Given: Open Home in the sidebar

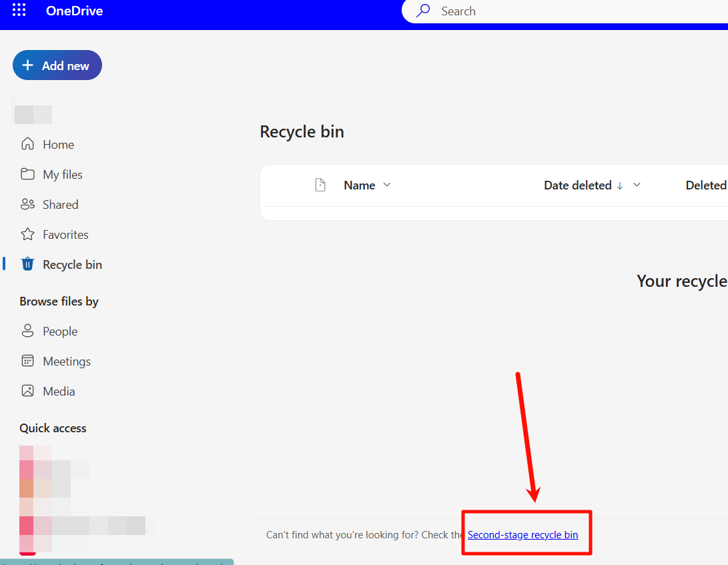Looking at the screenshot, I should 58,144.
